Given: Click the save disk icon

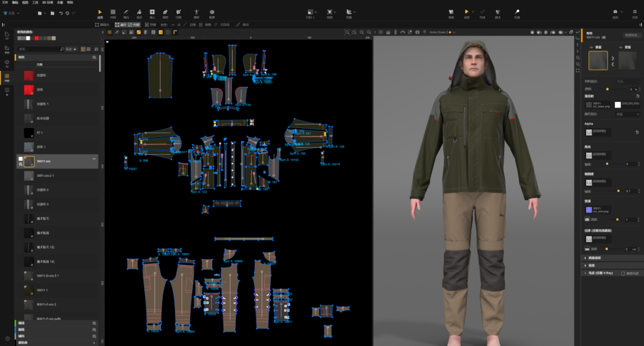Looking at the screenshot, I should pyautogui.click(x=52, y=13).
